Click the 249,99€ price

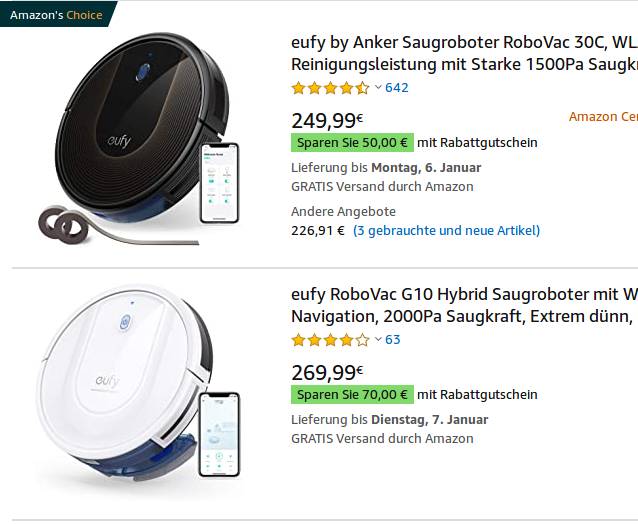(327, 120)
